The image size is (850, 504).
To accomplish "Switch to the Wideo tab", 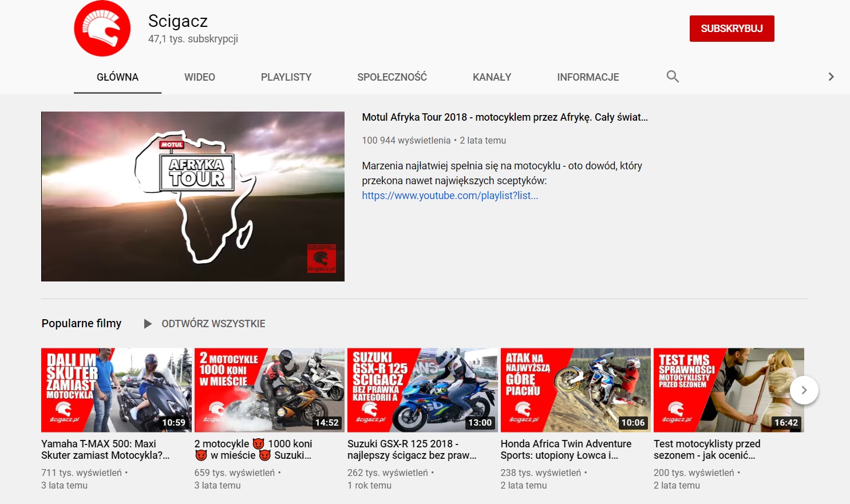I will (x=199, y=77).
